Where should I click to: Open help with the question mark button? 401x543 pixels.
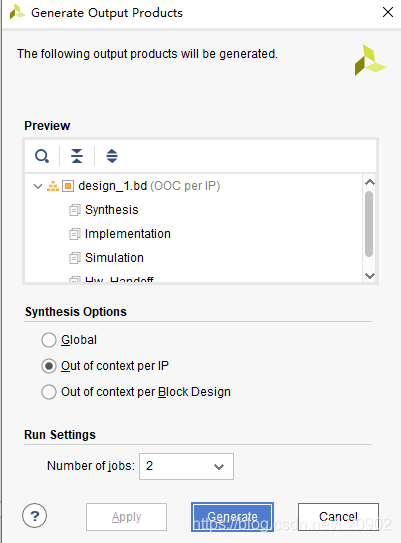pyautogui.click(x=34, y=516)
